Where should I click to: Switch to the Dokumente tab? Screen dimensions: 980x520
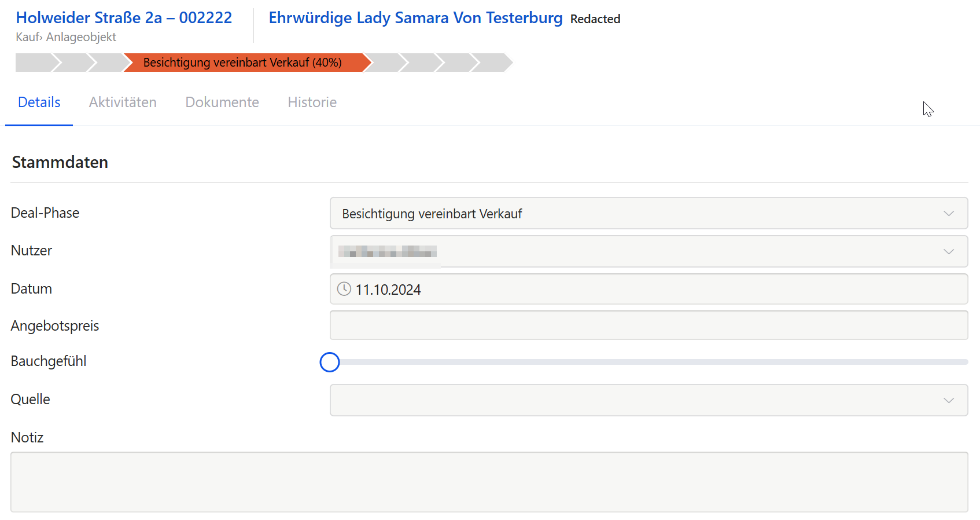click(222, 102)
